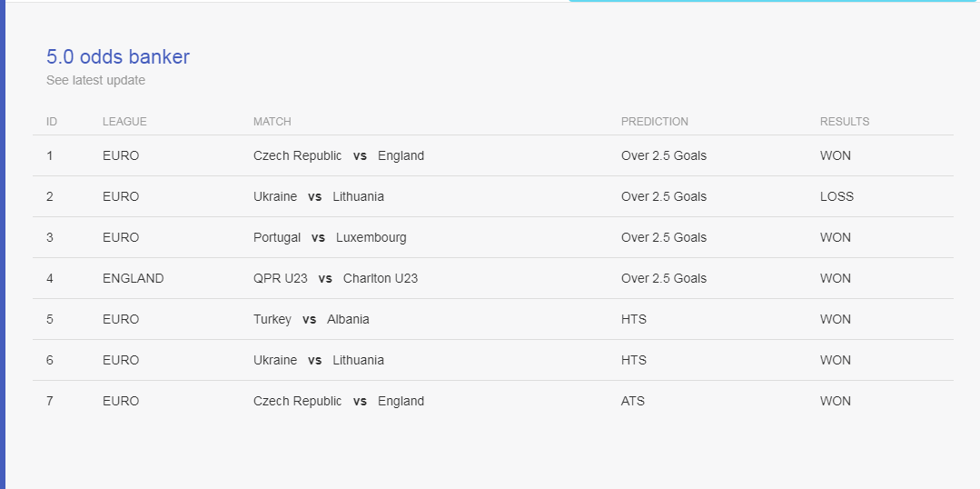The image size is (980, 489).
Task: Select the ID column header
Action: [x=51, y=121]
